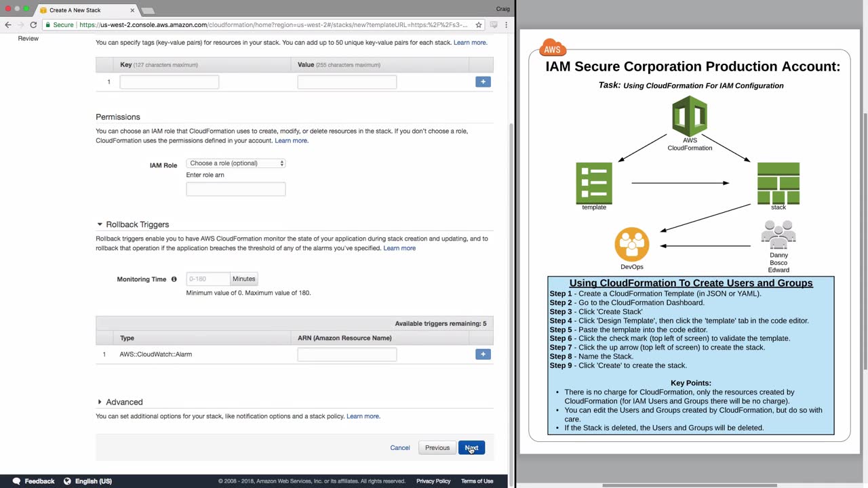Click the Minutes unit label

coord(244,279)
